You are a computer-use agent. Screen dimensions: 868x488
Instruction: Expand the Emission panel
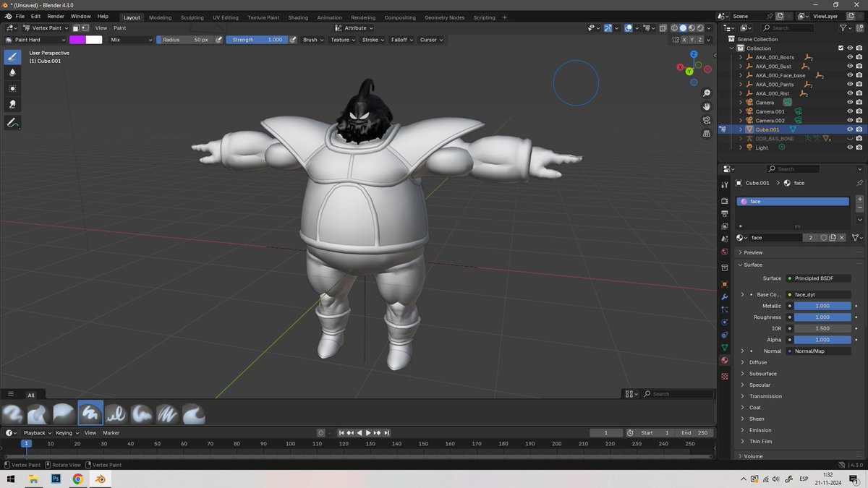pyautogui.click(x=760, y=430)
